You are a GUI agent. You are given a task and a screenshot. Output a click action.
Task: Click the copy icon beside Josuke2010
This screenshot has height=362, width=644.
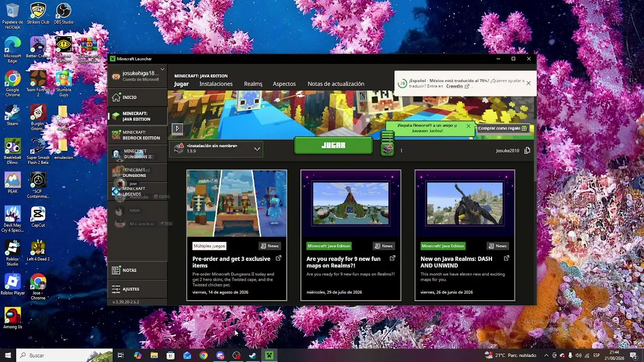click(527, 150)
